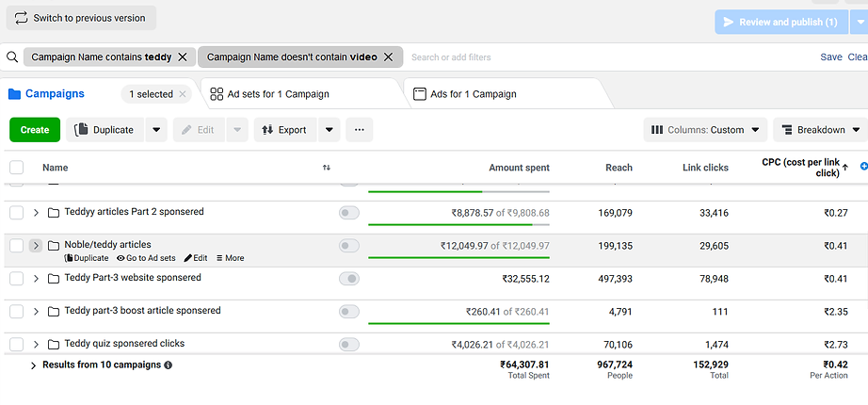The width and height of the screenshot is (868, 405).
Task: Click the green Create button
Action: (35, 130)
